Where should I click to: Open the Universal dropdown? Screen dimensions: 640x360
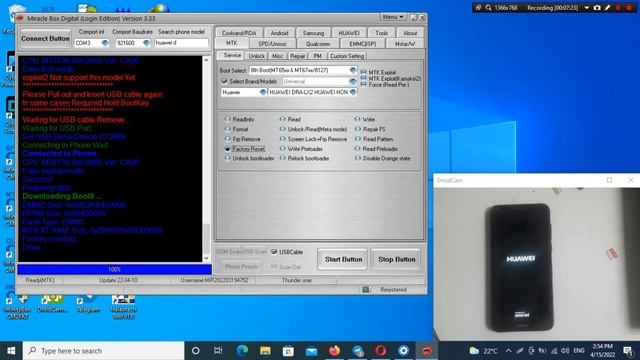[x=353, y=81]
